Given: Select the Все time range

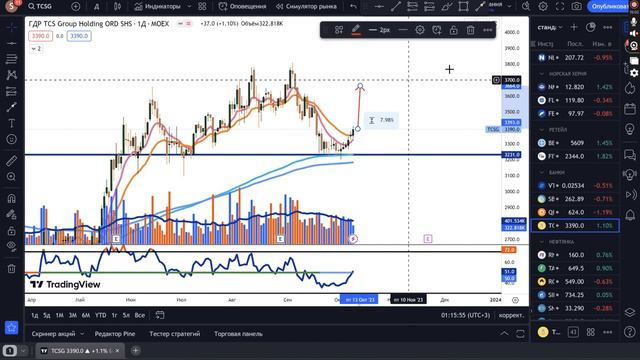Looking at the screenshot, I should coord(140,316).
